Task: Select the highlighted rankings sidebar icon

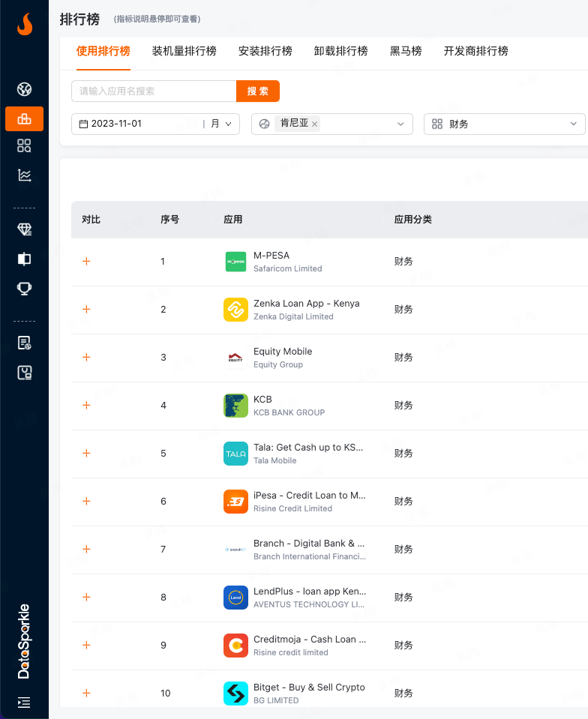Action: point(24,118)
